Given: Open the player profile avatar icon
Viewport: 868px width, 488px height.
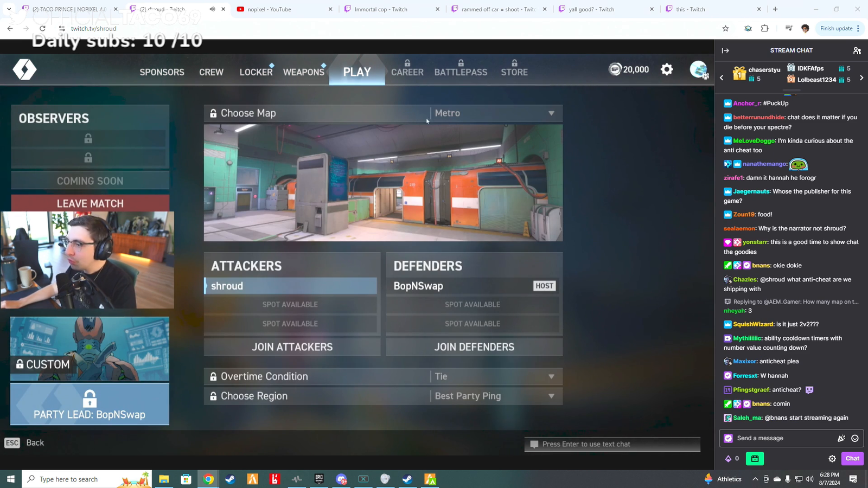Looking at the screenshot, I should tap(699, 69).
